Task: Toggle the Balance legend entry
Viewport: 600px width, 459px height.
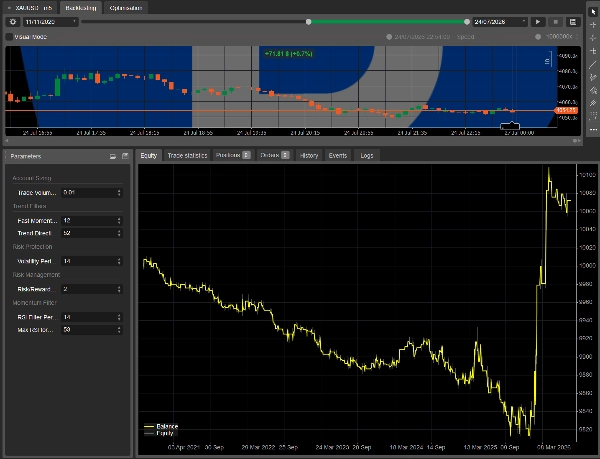Action: tap(161, 426)
